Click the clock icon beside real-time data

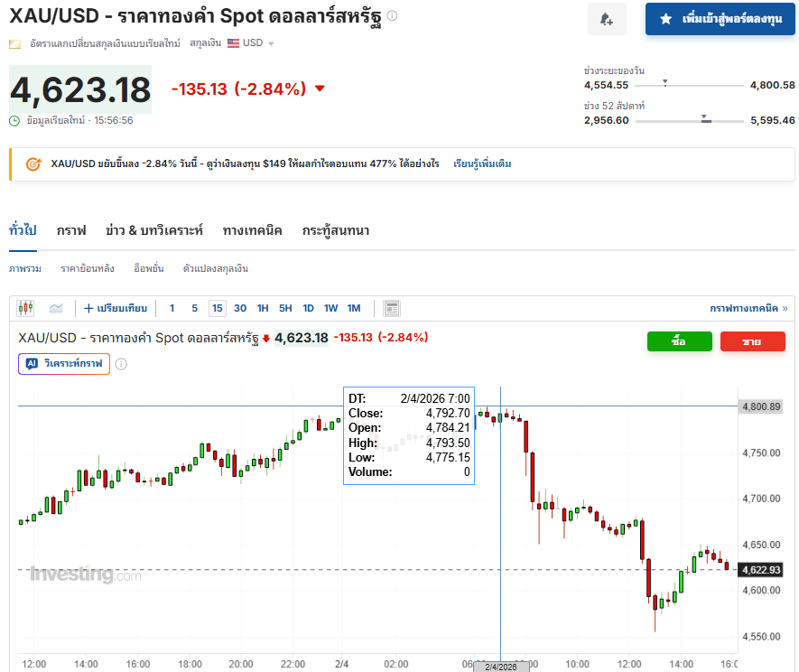(x=14, y=120)
